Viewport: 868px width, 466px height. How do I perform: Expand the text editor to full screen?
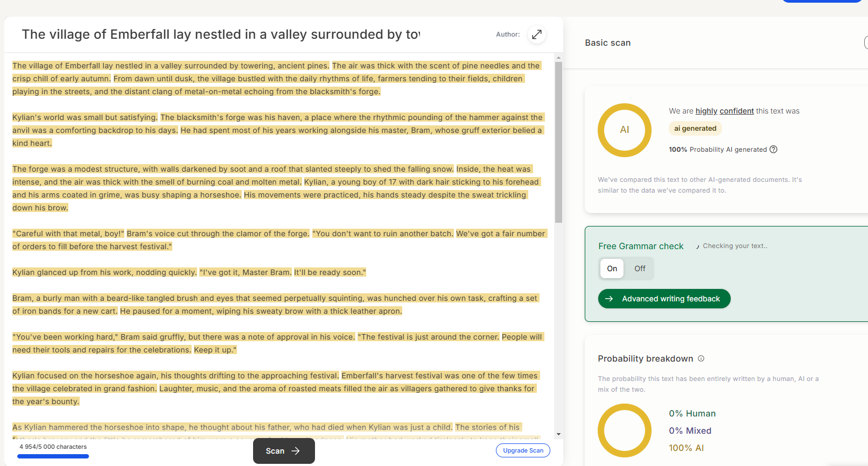point(536,34)
